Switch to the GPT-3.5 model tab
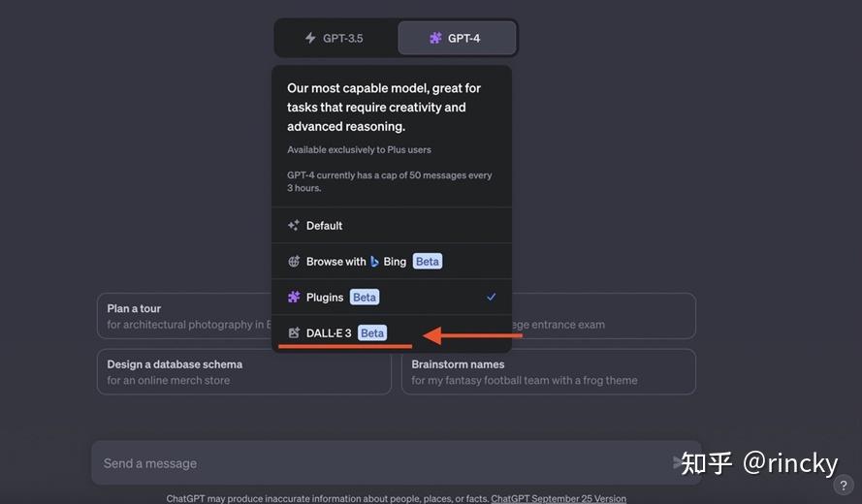This screenshot has width=862, height=504. coord(335,38)
